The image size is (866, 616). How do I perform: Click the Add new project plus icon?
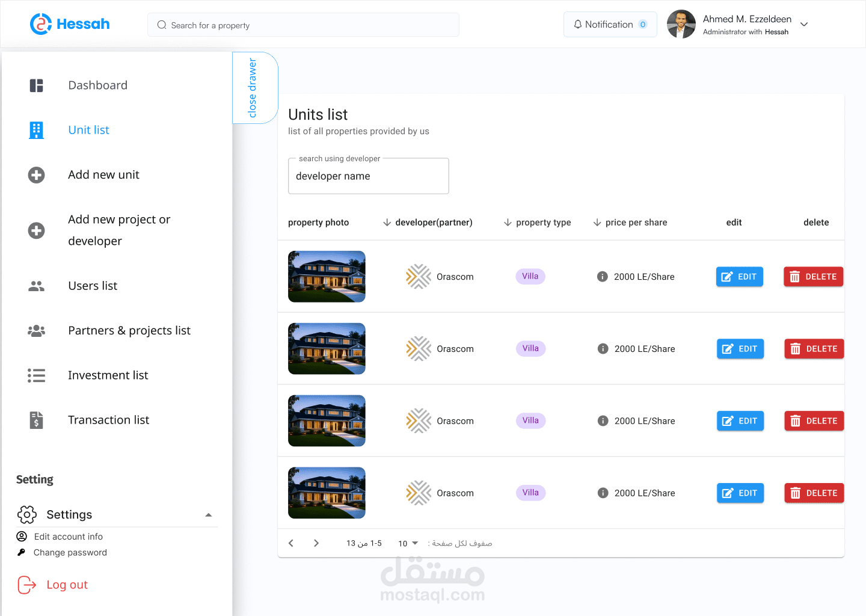coord(37,230)
